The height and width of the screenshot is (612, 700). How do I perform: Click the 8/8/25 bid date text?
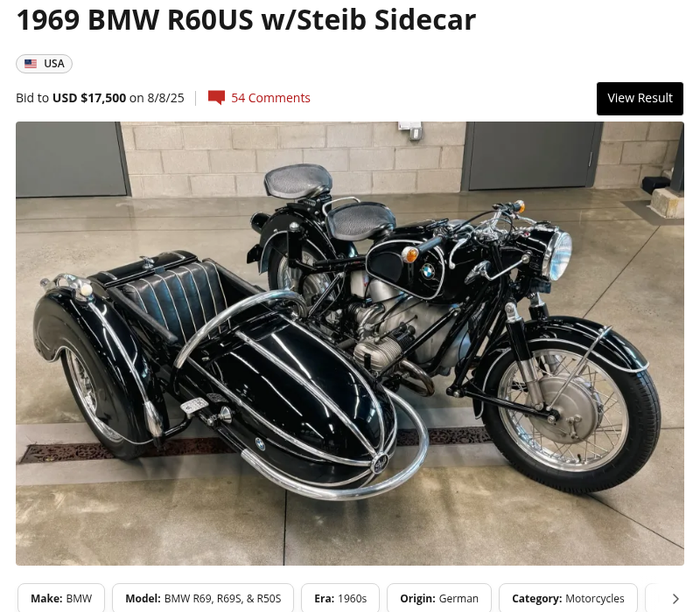165,98
